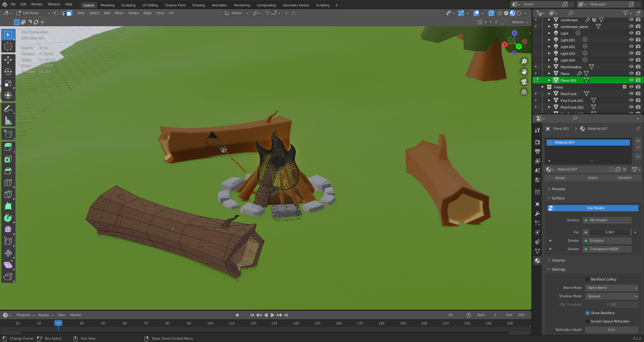Enable Backface Culling checkbox
644x342 pixels.
pos(588,279)
